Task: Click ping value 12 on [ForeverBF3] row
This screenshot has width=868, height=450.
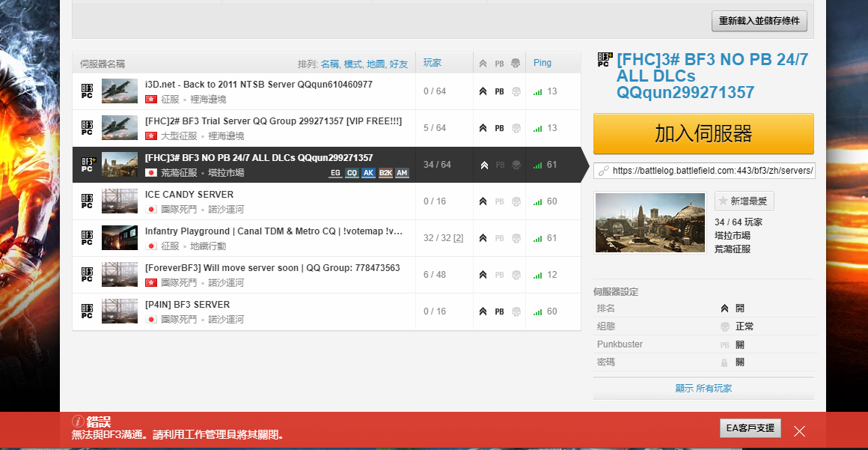Action: [552, 275]
